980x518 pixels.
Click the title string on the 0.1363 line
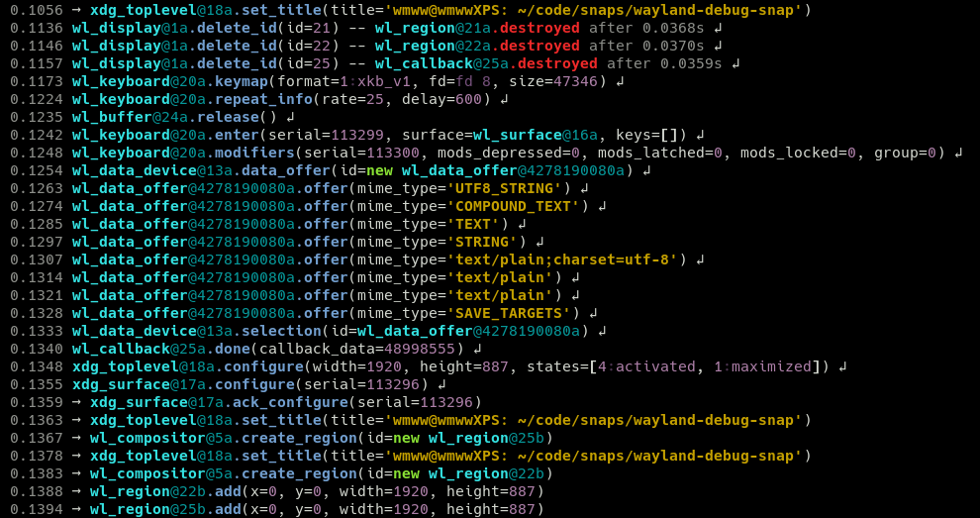pyautogui.click(x=593, y=420)
